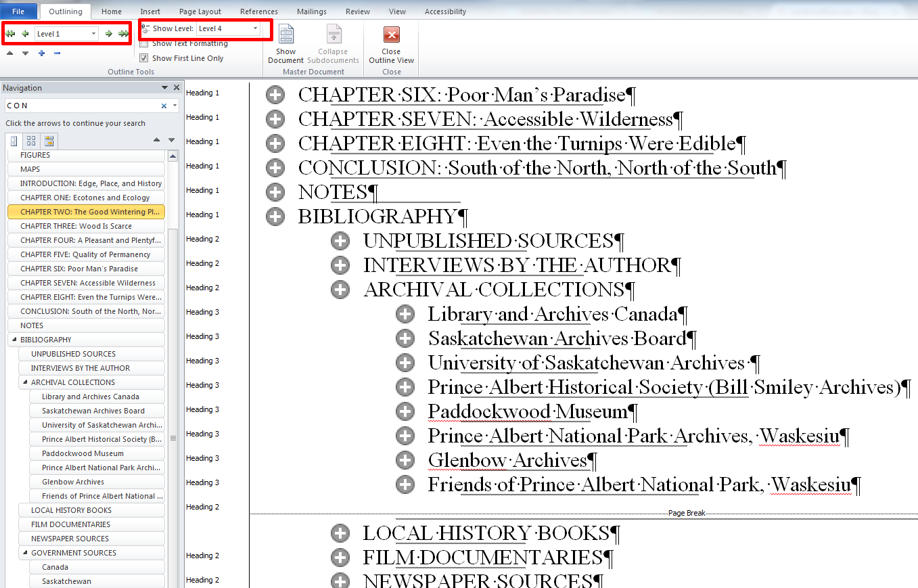The image size is (918, 588).
Task: Click heading text CHAPTER SEVEN: Accessible Wilderness
Action: coord(486,119)
